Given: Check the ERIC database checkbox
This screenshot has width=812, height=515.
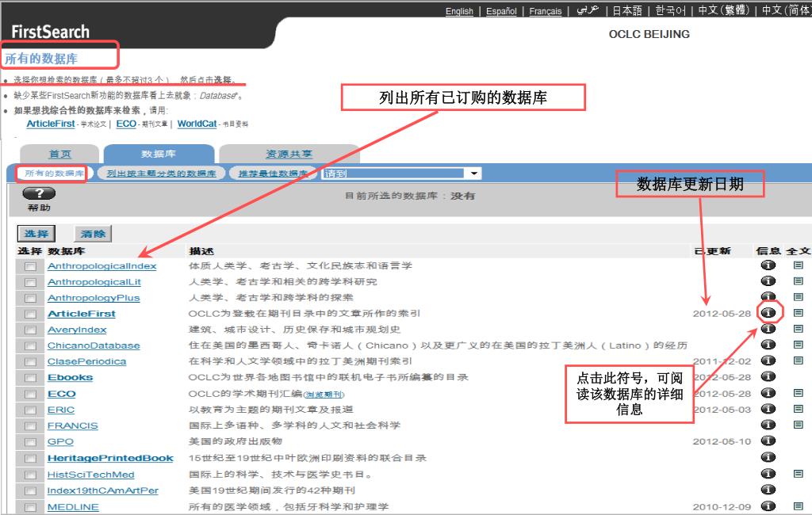Looking at the screenshot, I should 31,410.
